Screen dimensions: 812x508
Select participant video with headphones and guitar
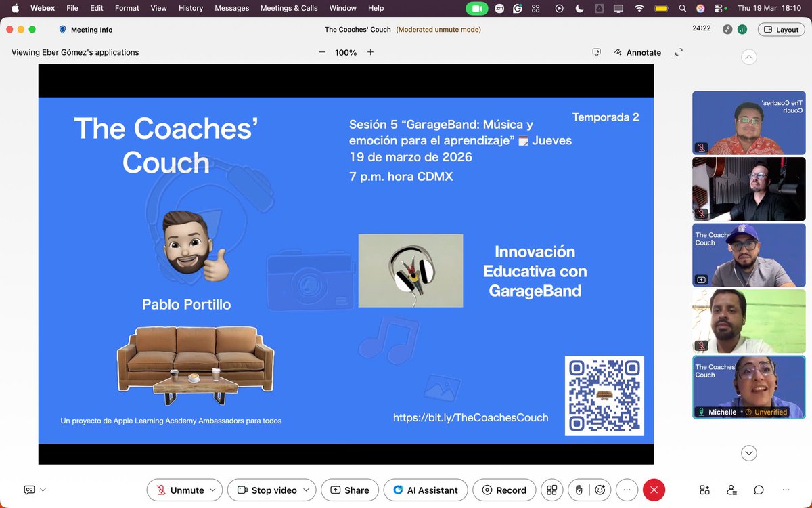[x=748, y=189]
